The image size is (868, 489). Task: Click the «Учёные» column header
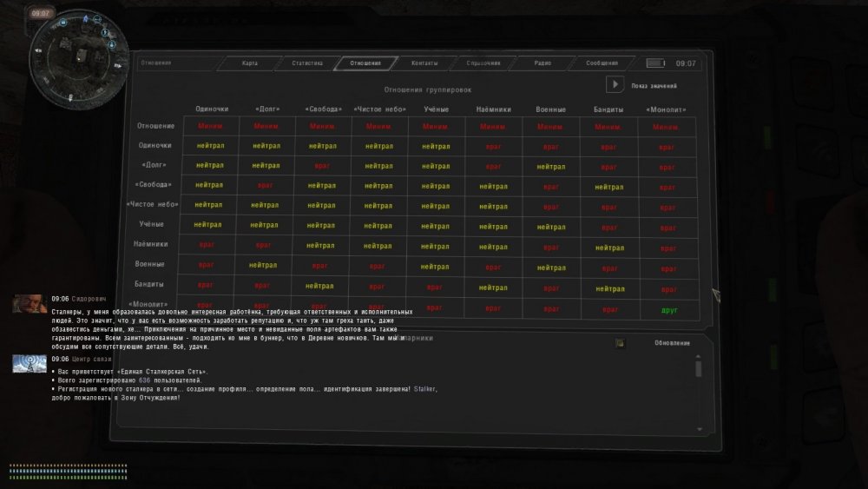point(437,109)
